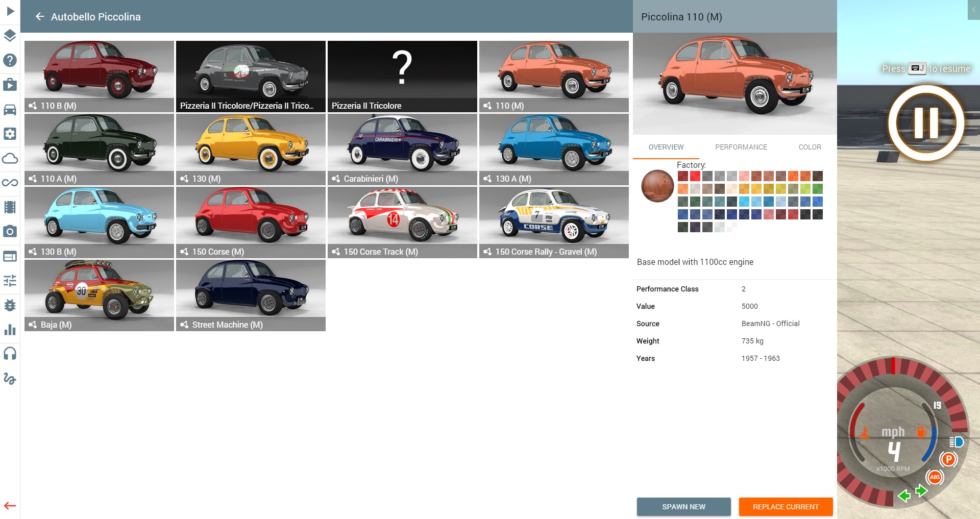Click the engine temperature icon in the tachometer

click(865, 433)
